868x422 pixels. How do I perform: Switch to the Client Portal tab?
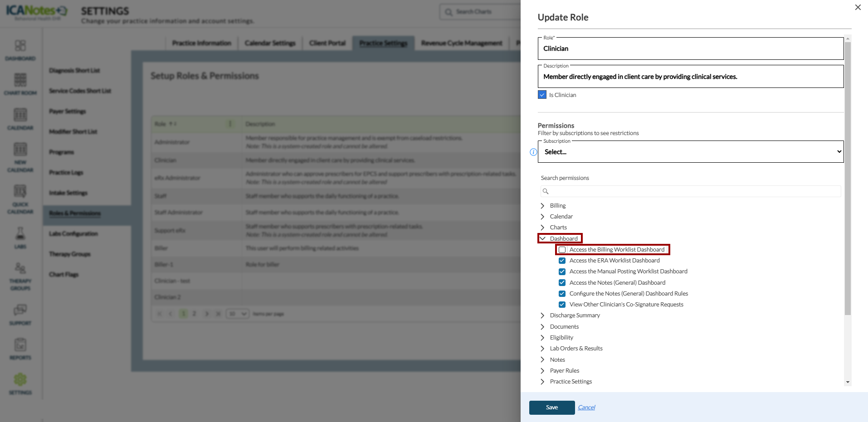pos(327,43)
